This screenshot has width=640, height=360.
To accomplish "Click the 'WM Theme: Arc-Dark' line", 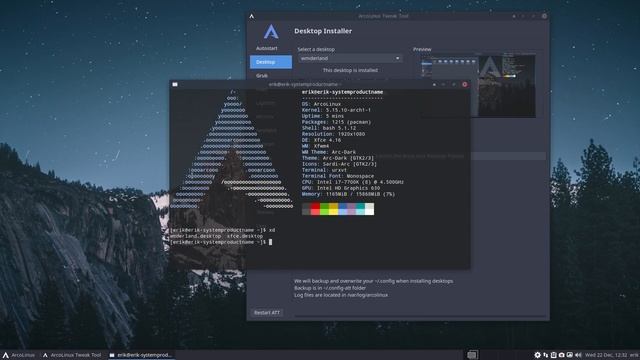I will coord(329,152).
